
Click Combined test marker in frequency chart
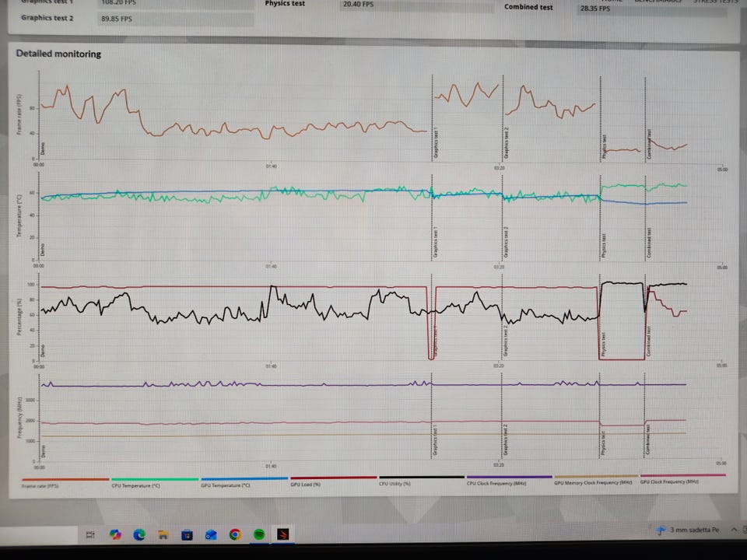[x=648, y=439]
